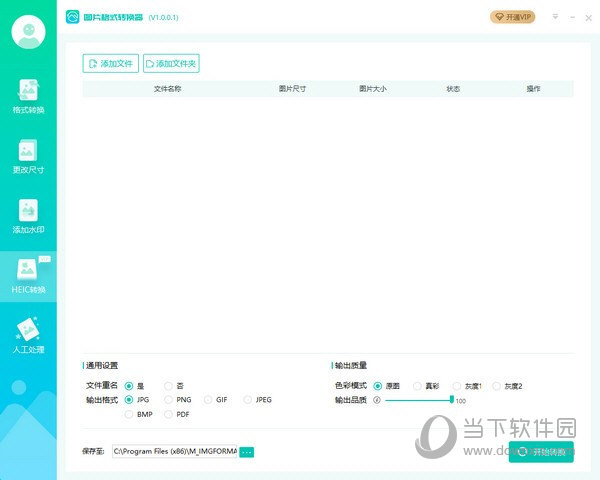Start conversion with 开始转换 button
600x480 pixels.
[x=541, y=452]
